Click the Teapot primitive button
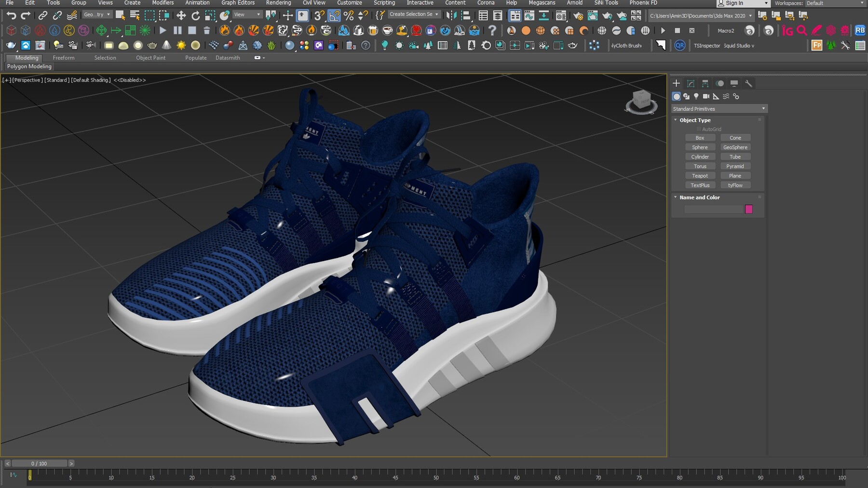 [700, 175]
